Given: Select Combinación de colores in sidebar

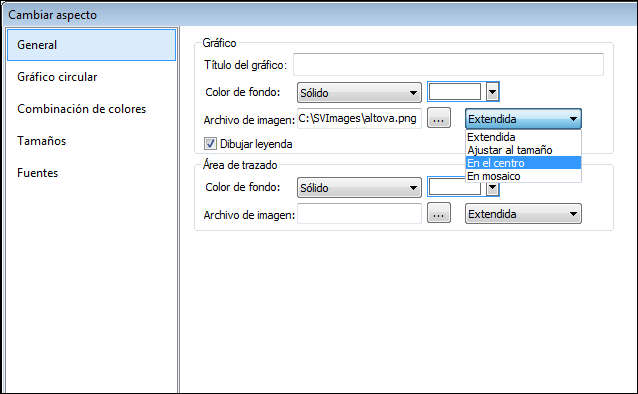Looking at the screenshot, I should (81, 109).
